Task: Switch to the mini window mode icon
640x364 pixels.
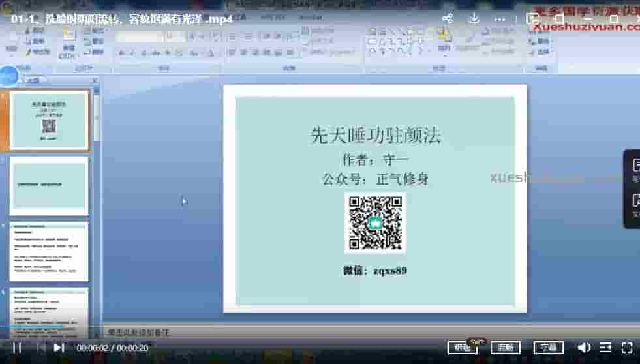Action: click(532, 19)
